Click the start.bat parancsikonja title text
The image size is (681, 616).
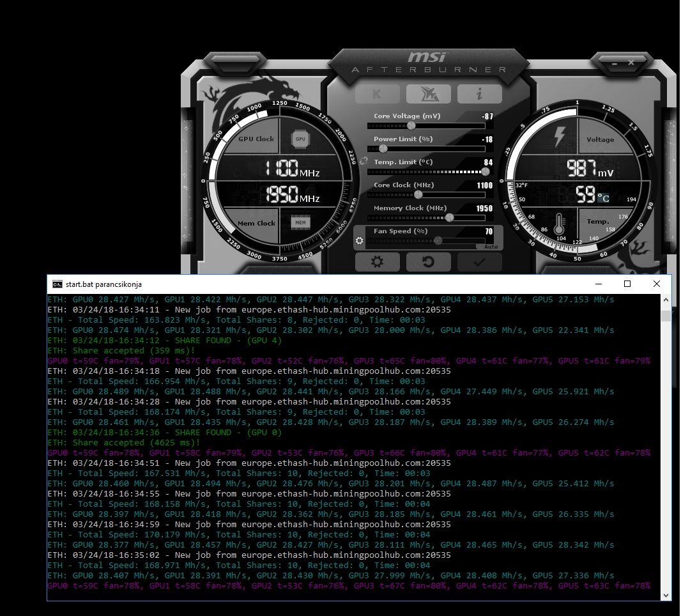pyautogui.click(x=103, y=284)
